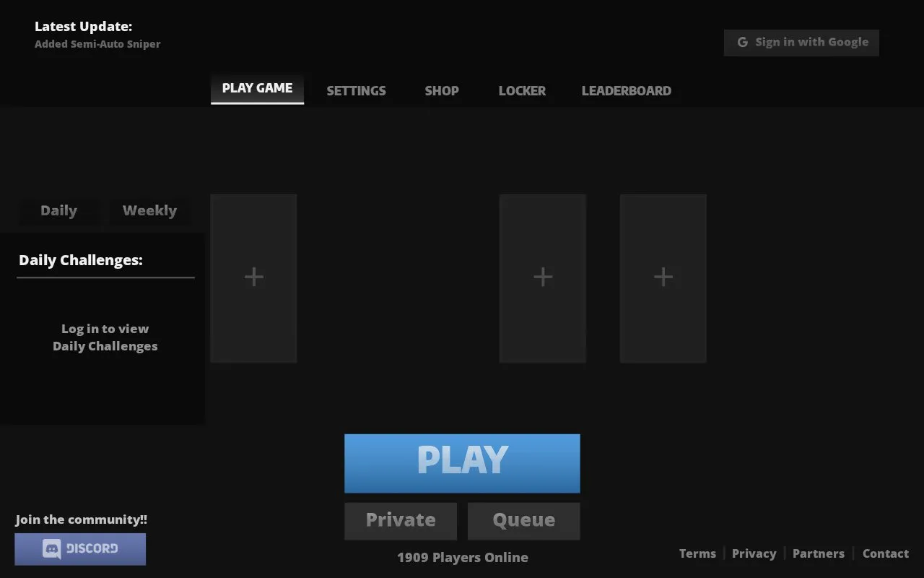The image size is (924, 578).
Task: Click "Log in to view Daily Challenges" message
Action: [105, 337]
